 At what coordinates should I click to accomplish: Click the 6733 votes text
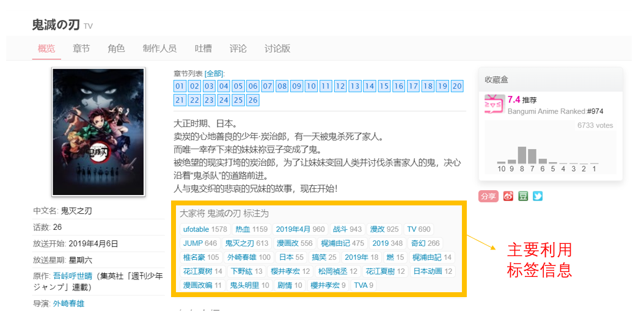tap(595, 125)
